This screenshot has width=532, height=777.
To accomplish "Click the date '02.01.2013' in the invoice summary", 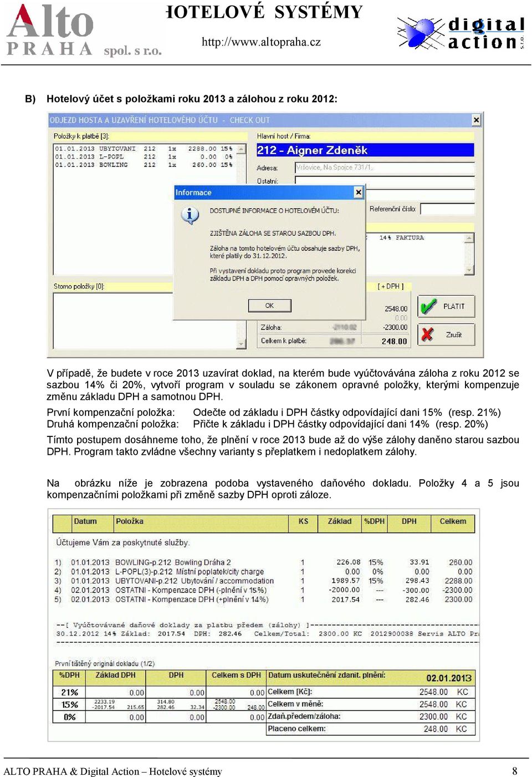I will (x=449, y=678).
